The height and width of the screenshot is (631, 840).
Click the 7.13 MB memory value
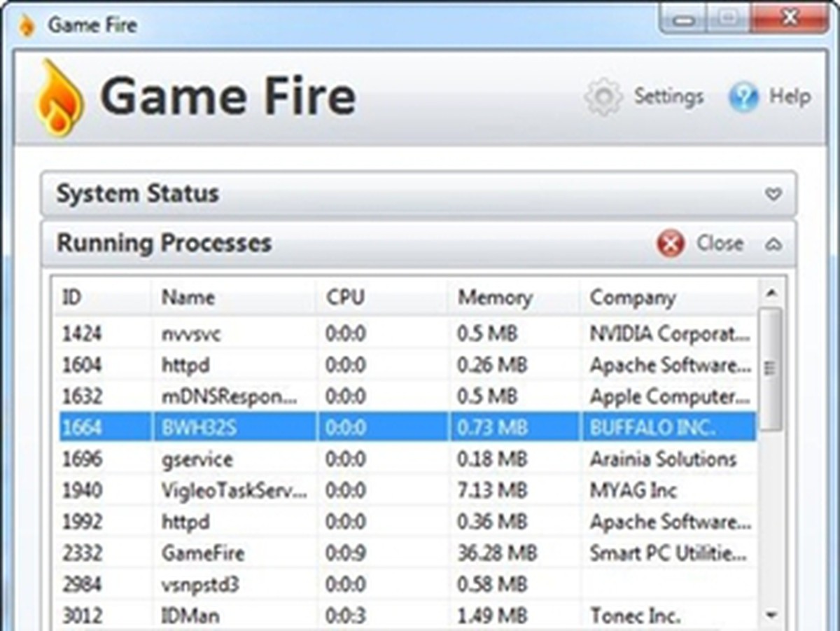(492, 490)
